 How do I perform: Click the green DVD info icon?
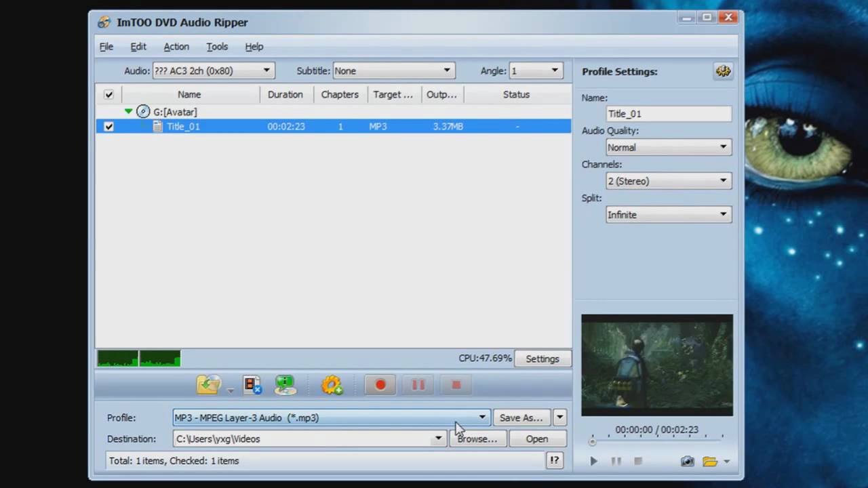[x=285, y=385]
